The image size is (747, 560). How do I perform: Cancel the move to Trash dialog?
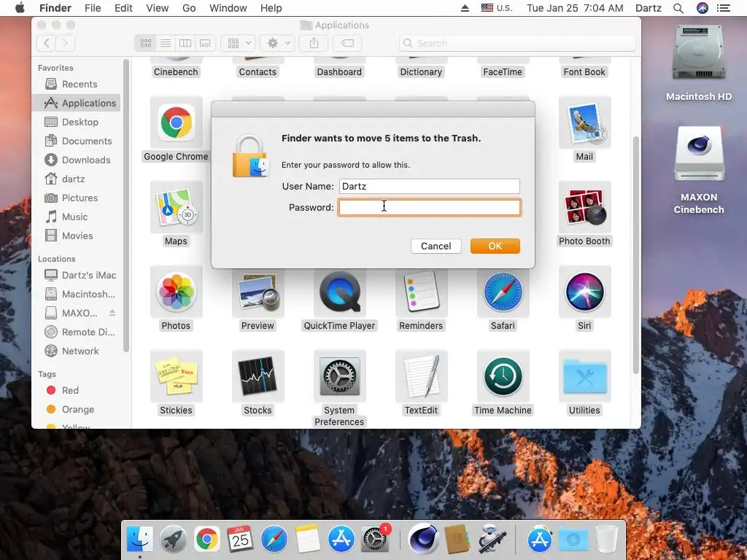pyautogui.click(x=436, y=246)
